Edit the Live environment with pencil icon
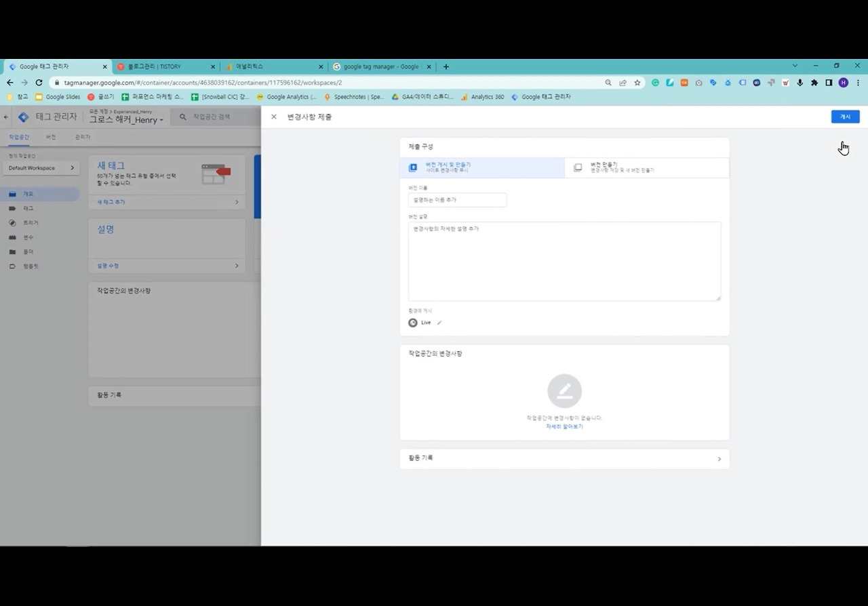The width and height of the screenshot is (868, 606). (439, 323)
